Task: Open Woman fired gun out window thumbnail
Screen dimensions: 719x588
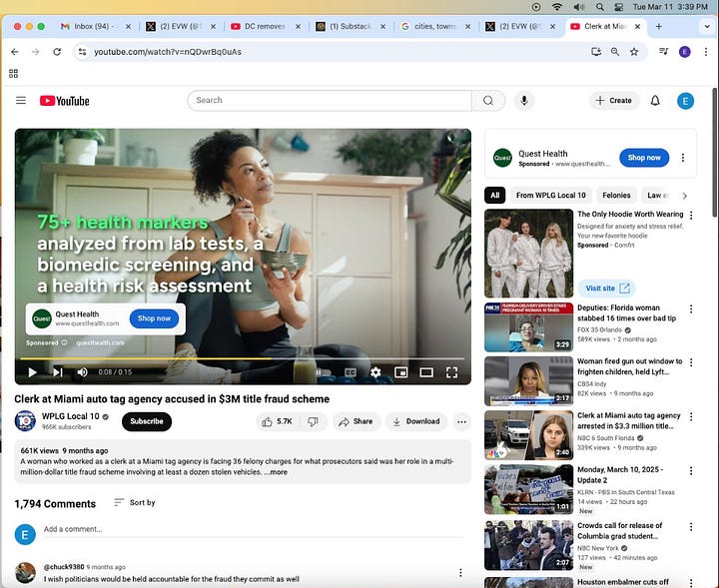Action: (528, 381)
